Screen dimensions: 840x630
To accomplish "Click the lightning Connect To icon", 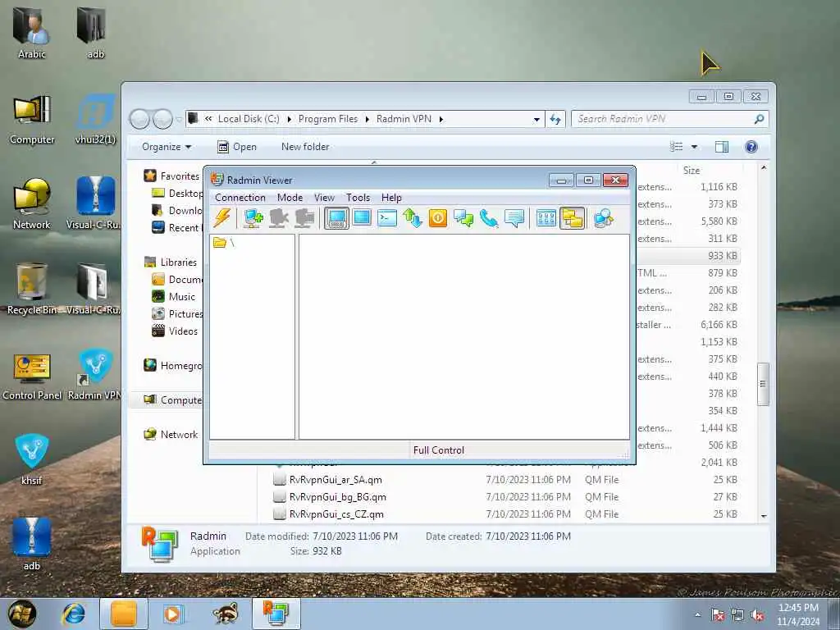I will point(222,218).
